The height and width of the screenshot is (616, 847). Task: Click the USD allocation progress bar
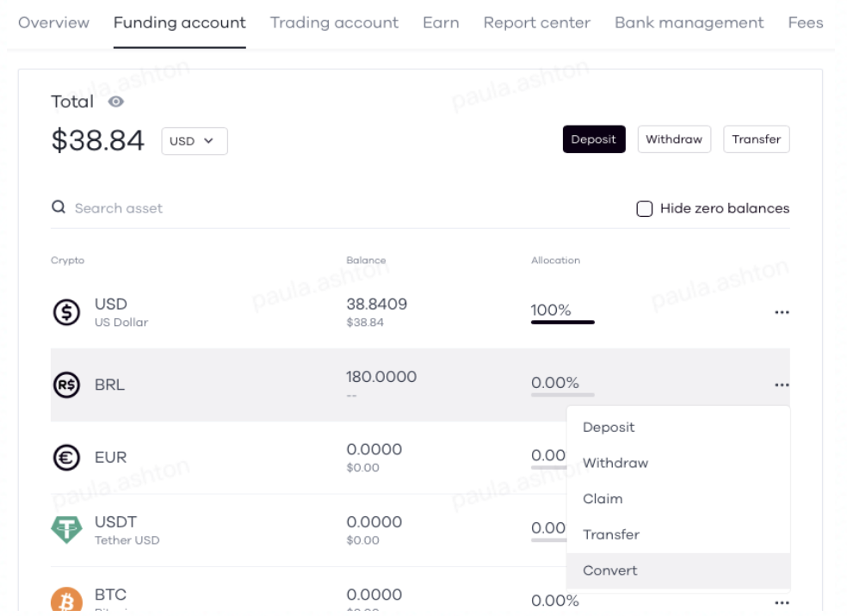pos(562,323)
